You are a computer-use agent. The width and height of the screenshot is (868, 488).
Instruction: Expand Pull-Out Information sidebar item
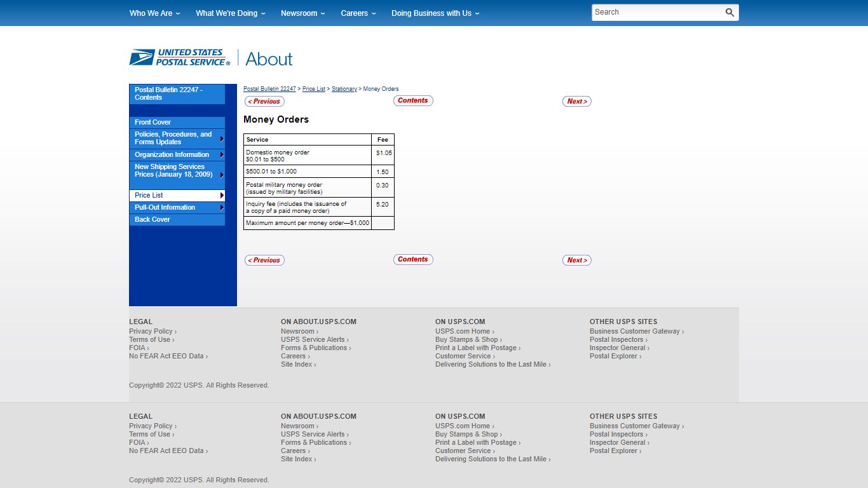click(x=177, y=207)
